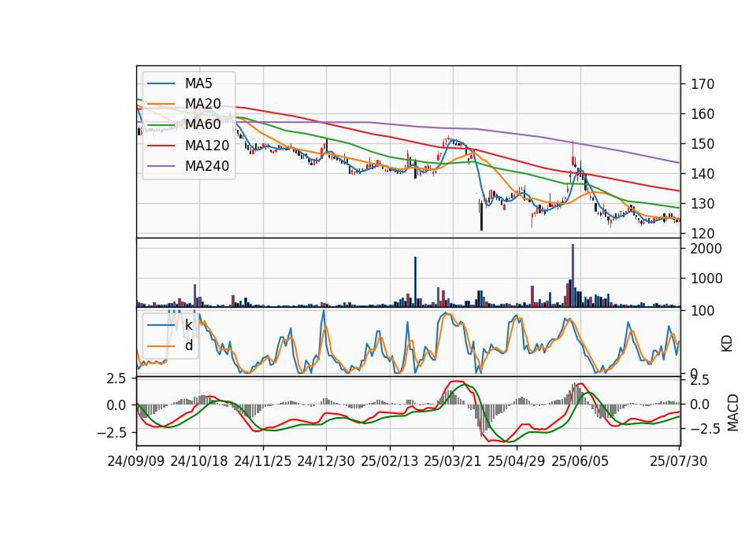Click the 24/11/25 date axis label
756x543 pixels.
263,461
